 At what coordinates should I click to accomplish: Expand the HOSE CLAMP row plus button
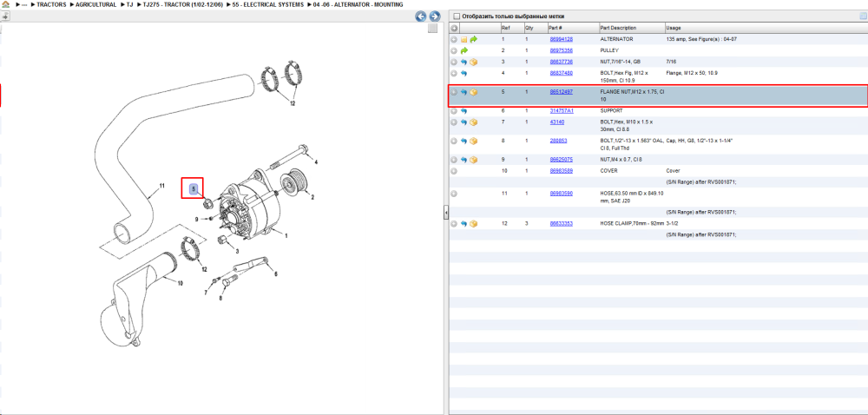click(x=454, y=224)
